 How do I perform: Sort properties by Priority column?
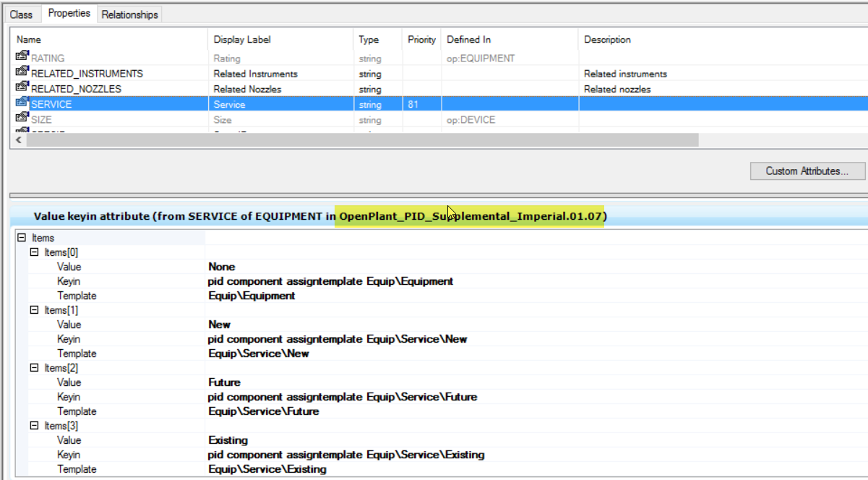click(421, 40)
